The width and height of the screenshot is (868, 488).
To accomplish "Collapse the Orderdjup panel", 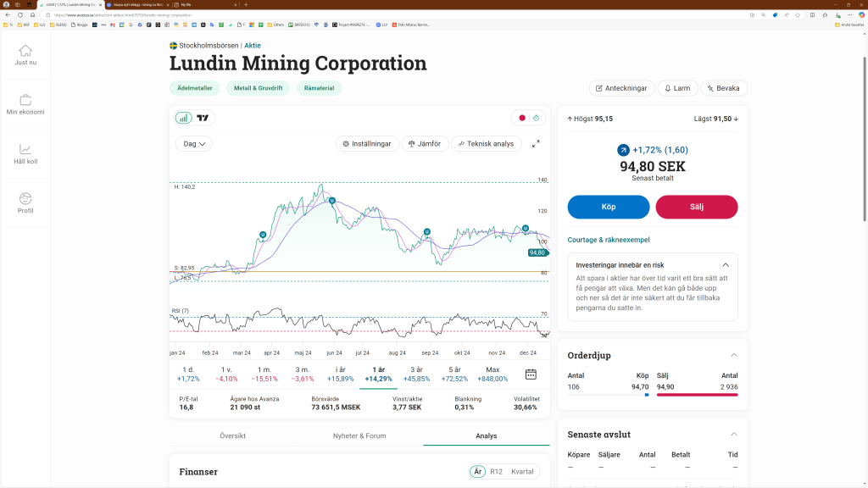I will coord(733,356).
